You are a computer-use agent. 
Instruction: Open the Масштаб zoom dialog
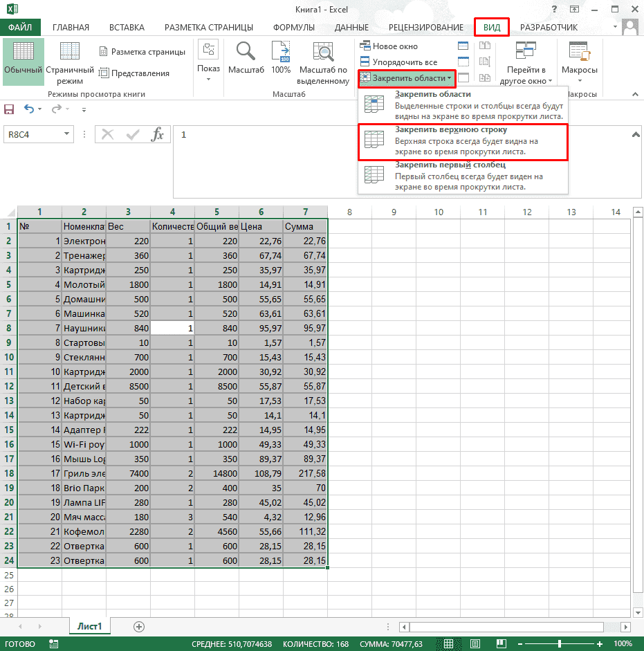(x=246, y=58)
